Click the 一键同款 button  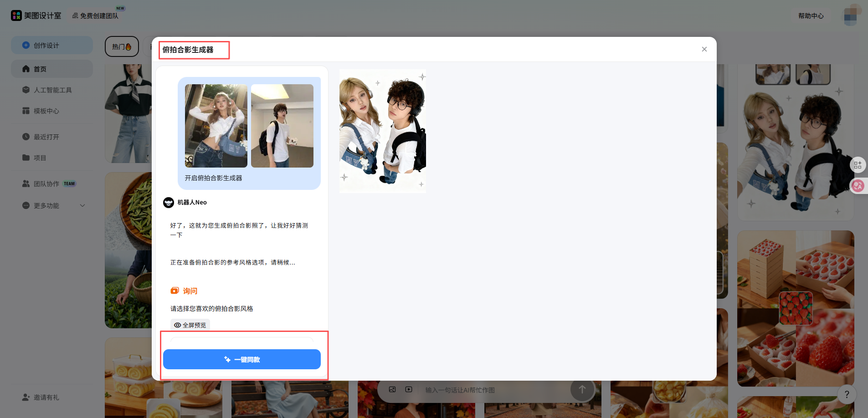[241, 359]
